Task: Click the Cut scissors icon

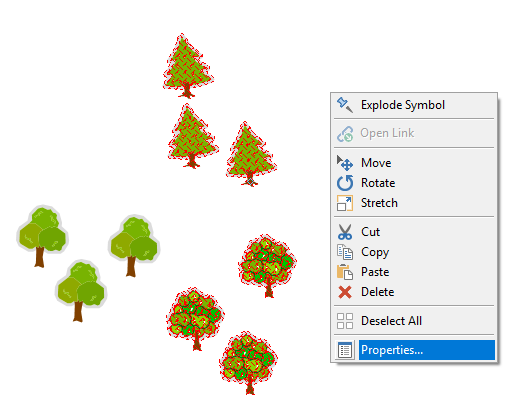Action: (x=345, y=232)
